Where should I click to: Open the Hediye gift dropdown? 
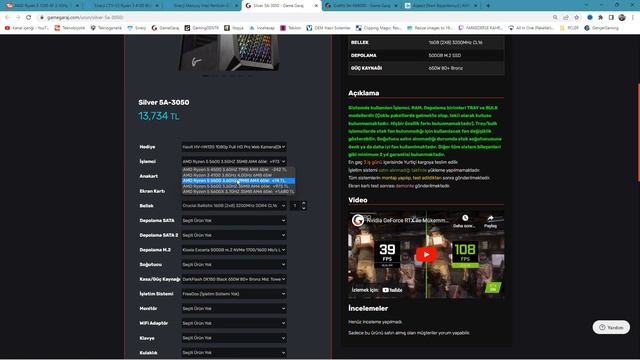pyautogui.click(x=234, y=147)
